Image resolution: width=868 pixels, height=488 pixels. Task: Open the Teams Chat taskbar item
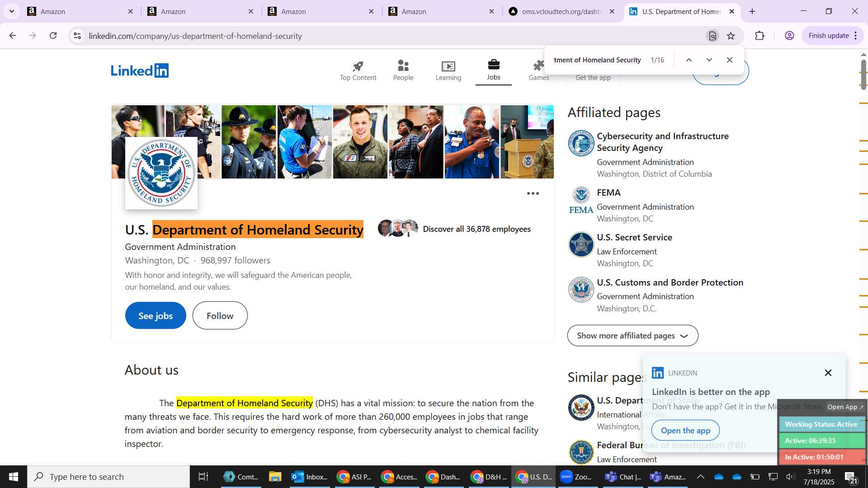623,477
